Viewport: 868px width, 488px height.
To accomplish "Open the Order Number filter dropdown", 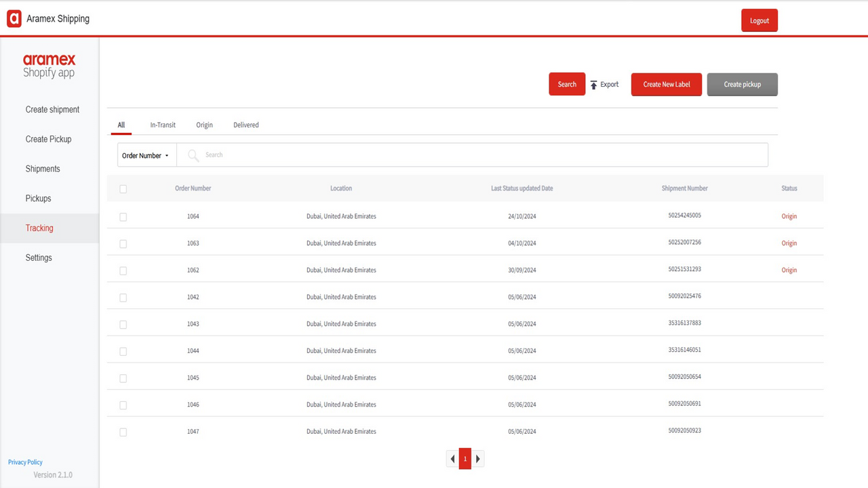I will point(146,155).
